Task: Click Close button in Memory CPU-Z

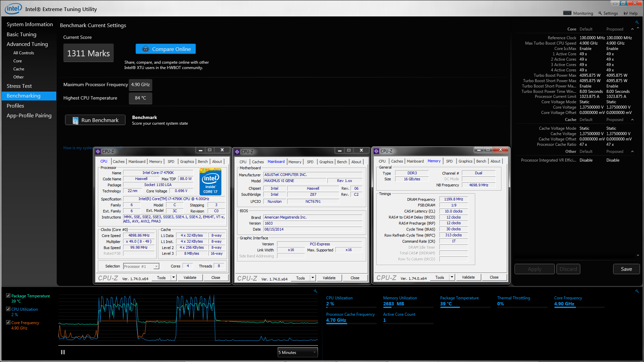Action: click(494, 277)
